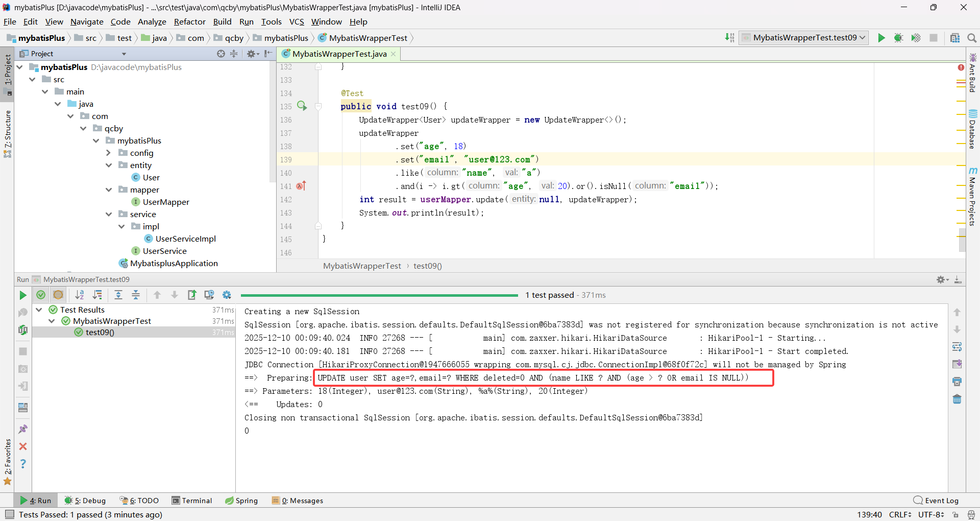Open the Refactor menu

pos(189,21)
